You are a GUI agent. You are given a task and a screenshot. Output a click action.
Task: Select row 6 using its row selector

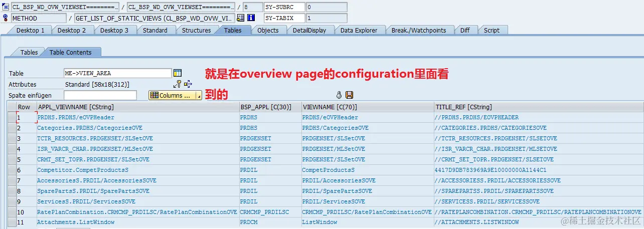(x=11, y=170)
